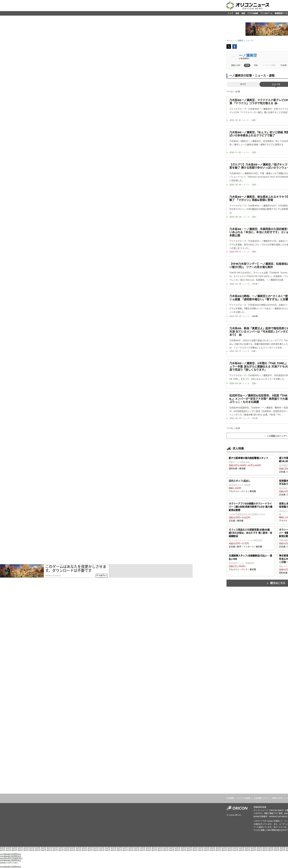Image resolution: width=288 pixels, height=868 pixels.
Task: Switch to 芸能人TOP tab
Action: (235, 65)
